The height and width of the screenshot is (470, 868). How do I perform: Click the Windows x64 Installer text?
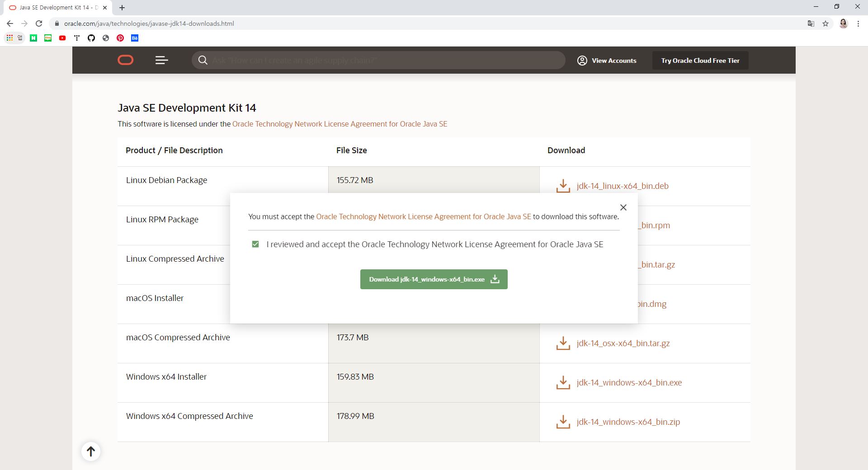pos(166,376)
